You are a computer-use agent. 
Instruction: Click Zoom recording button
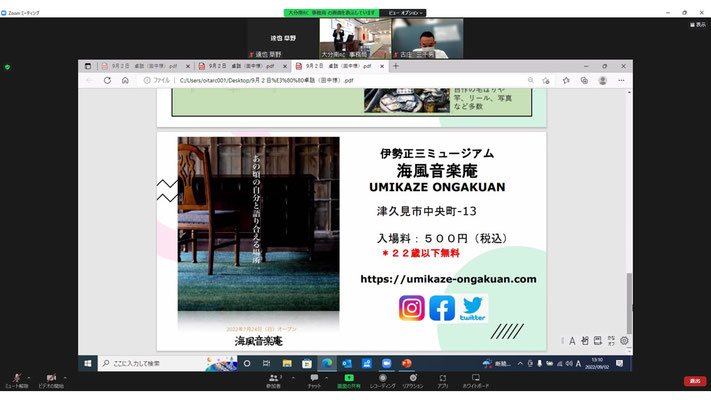click(x=383, y=381)
